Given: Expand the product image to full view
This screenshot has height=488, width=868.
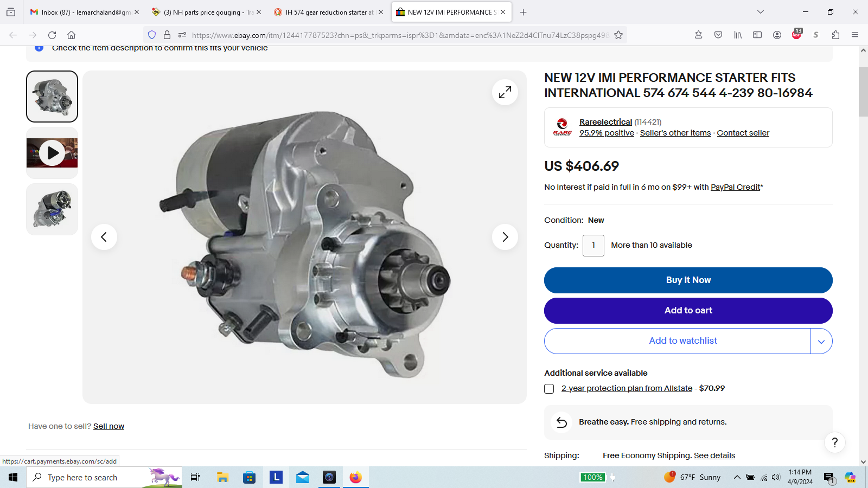Looking at the screenshot, I should pyautogui.click(x=505, y=92).
